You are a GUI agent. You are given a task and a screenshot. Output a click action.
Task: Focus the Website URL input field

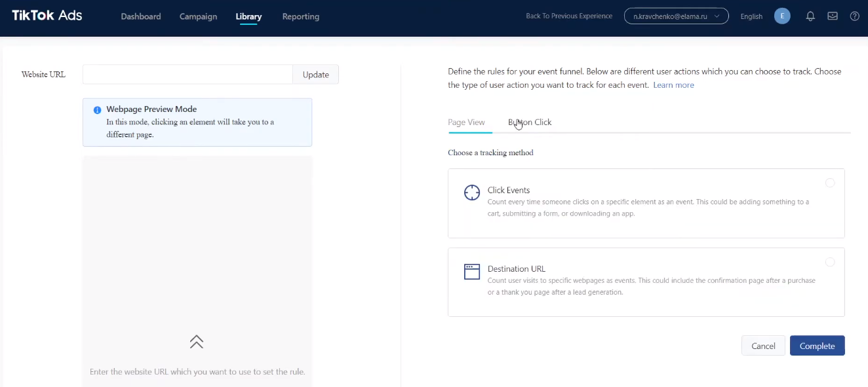(187, 75)
